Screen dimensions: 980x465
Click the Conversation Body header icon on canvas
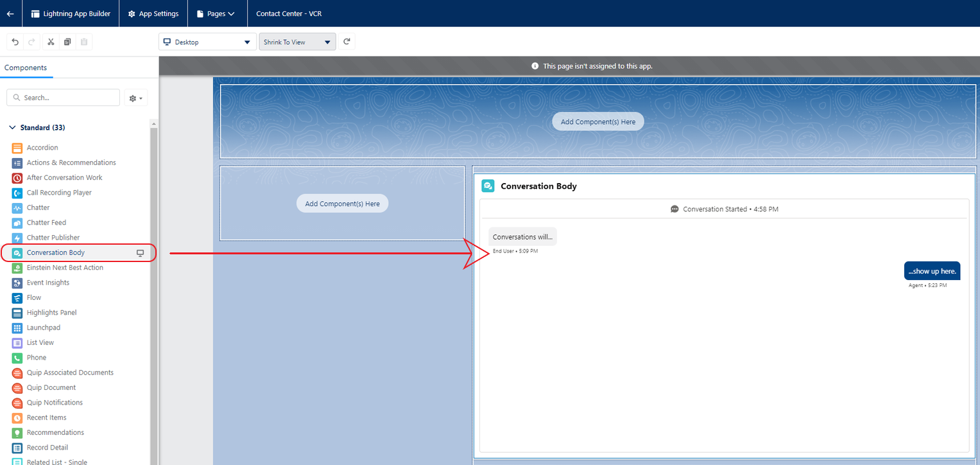(x=488, y=186)
